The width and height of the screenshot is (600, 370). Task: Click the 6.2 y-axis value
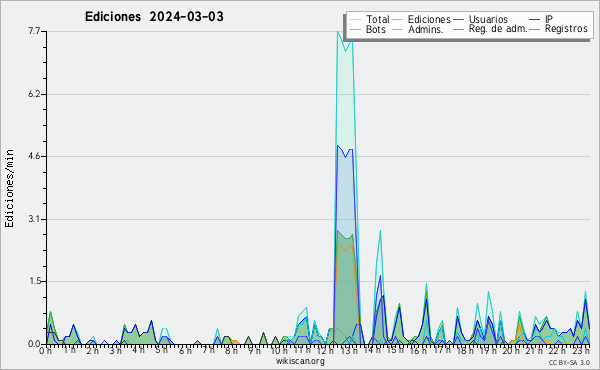click(x=34, y=94)
